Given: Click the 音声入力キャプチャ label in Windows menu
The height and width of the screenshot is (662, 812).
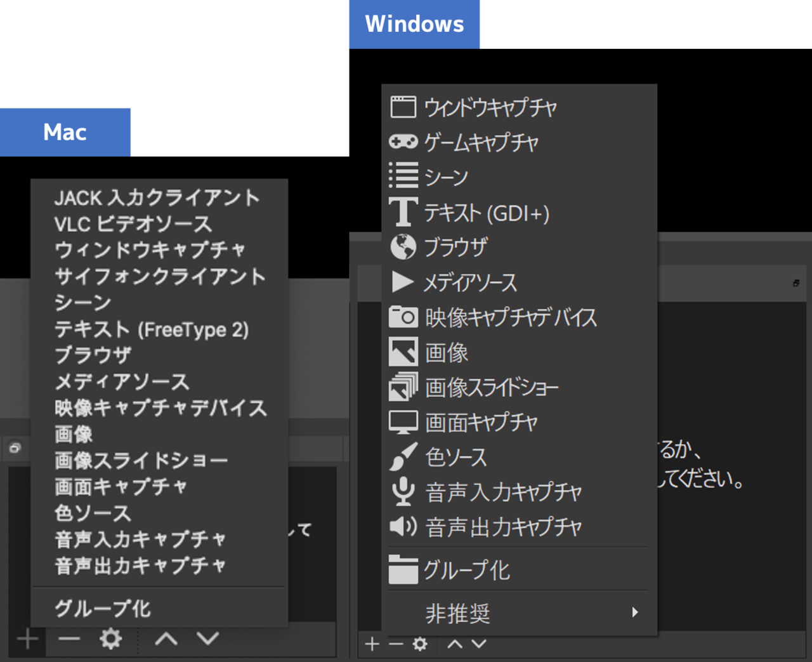Looking at the screenshot, I should tap(504, 492).
